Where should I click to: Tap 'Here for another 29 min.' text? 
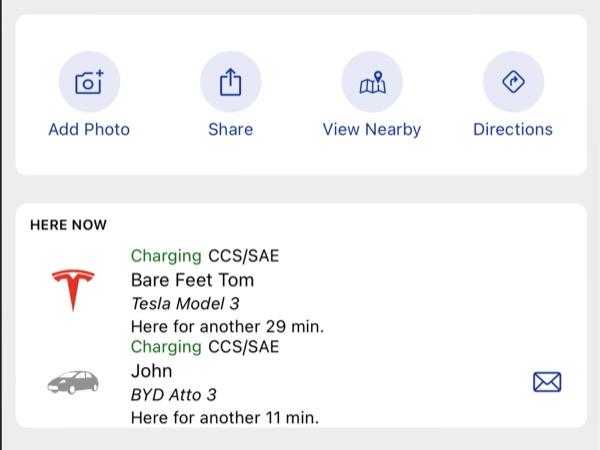click(227, 326)
